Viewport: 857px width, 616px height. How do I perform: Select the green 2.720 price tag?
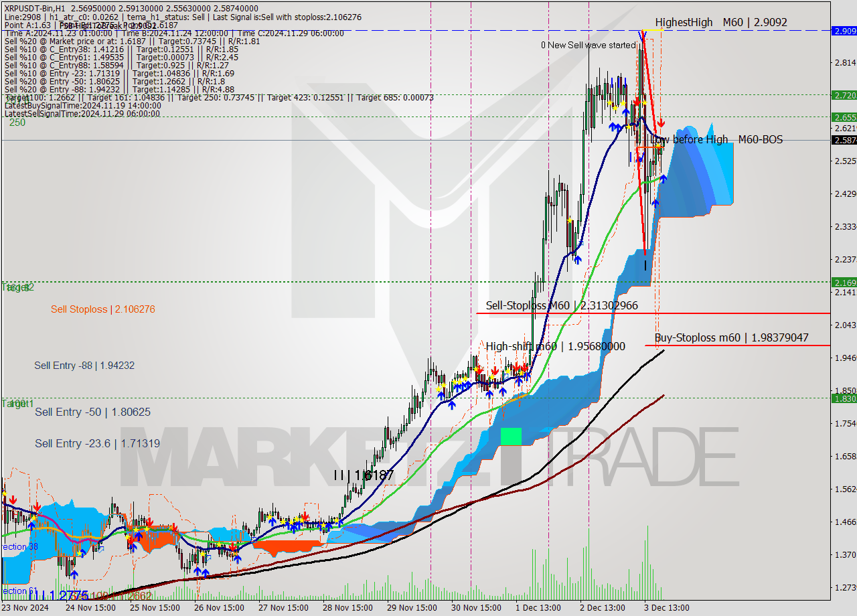click(844, 95)
